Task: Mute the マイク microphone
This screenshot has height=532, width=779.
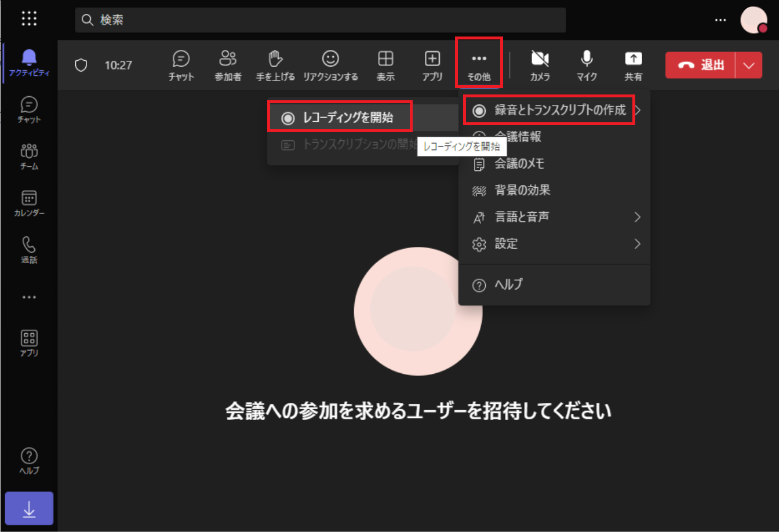Action: (587, 64)
